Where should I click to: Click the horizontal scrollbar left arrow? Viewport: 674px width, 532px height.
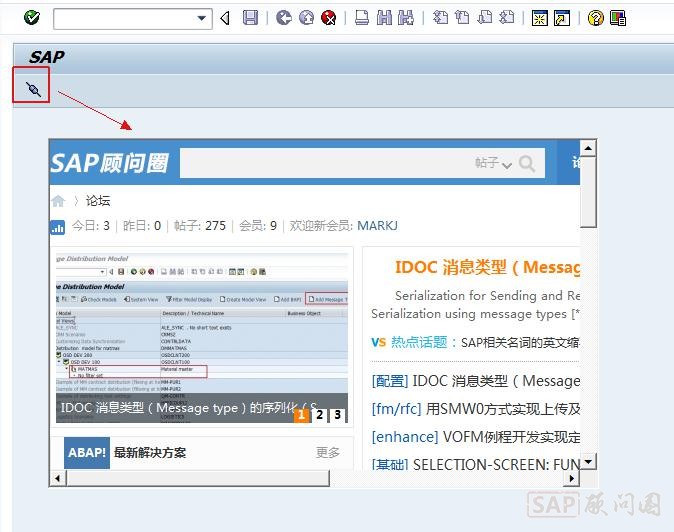tap(58, 478)
